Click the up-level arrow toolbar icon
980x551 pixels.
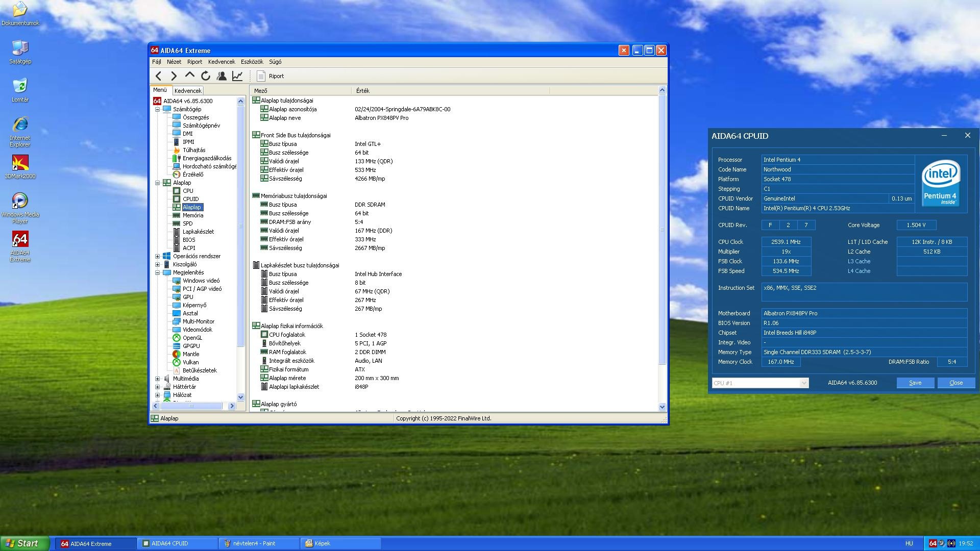[189, 76]
